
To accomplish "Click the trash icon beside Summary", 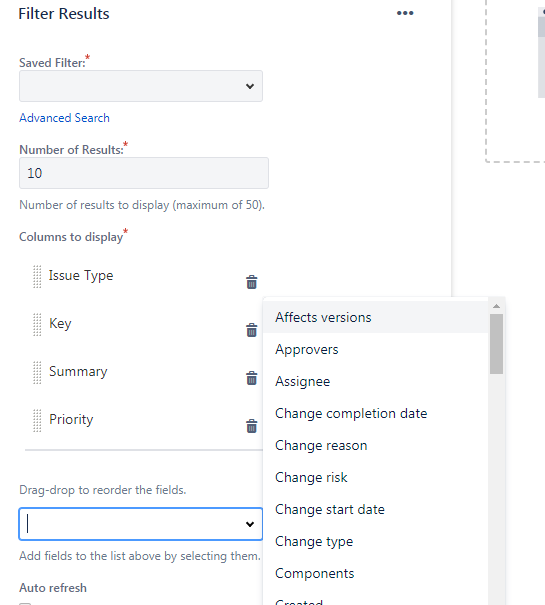I will [x=252, y=378].
